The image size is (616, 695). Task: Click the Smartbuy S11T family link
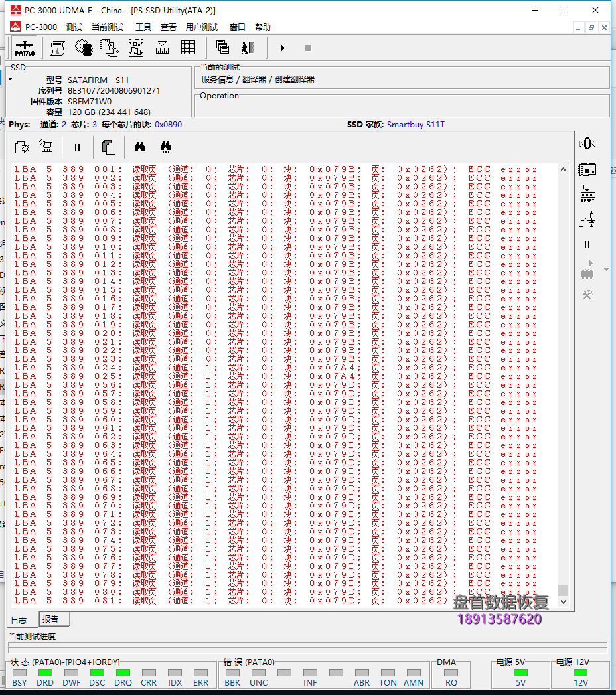tap(416, 125)
